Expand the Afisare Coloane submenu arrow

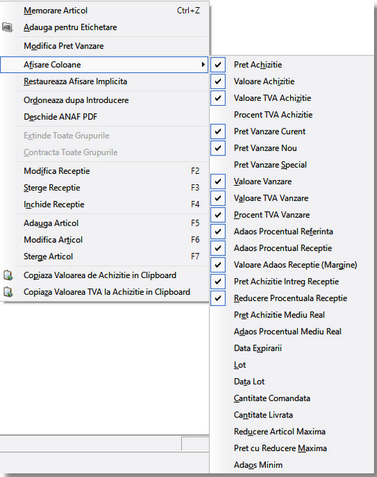point(203,65)
